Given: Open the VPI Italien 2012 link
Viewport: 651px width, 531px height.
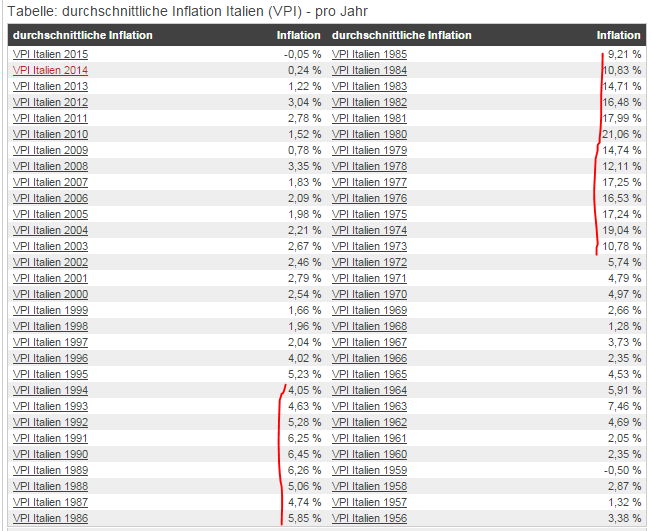Looking at the screenshot, I should [x=50, y=103].
